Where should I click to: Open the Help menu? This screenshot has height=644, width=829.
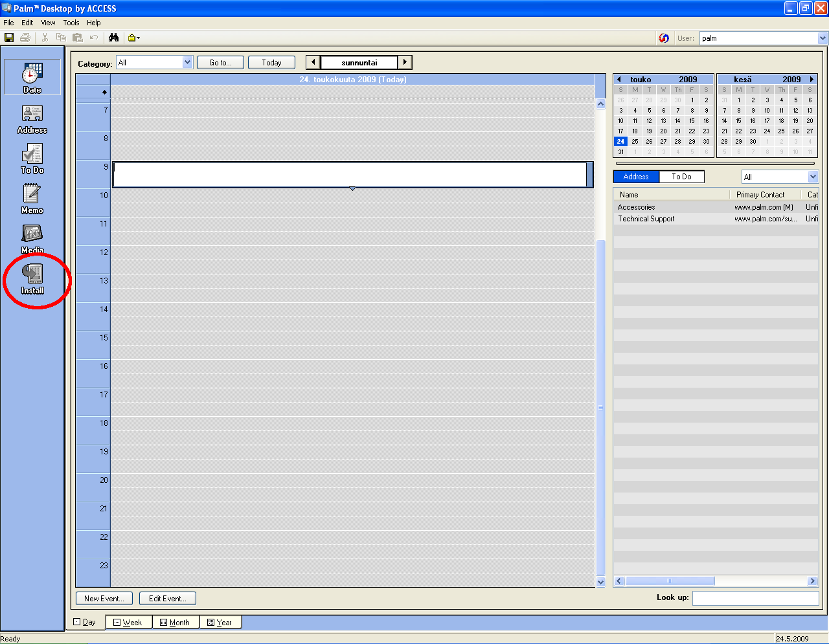click(x=94, y=23)
